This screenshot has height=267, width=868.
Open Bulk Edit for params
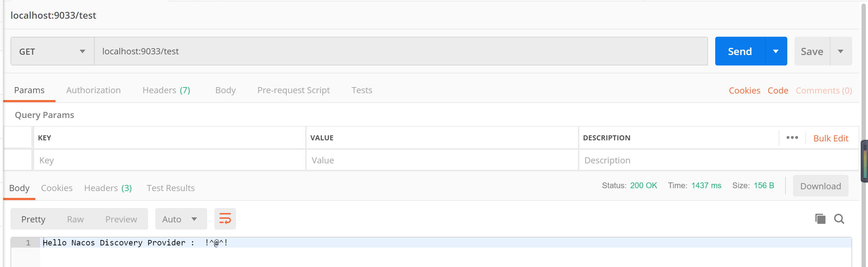point(831,139)
